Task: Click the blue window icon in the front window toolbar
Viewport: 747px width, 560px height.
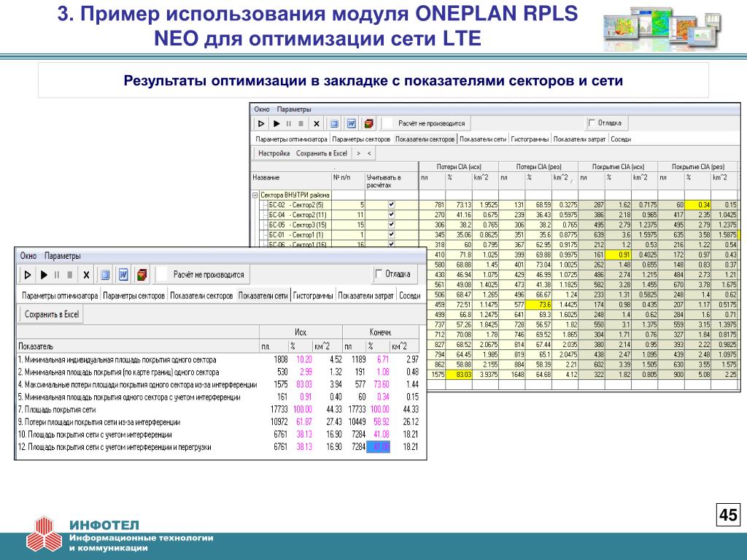Action: point(105,275)
